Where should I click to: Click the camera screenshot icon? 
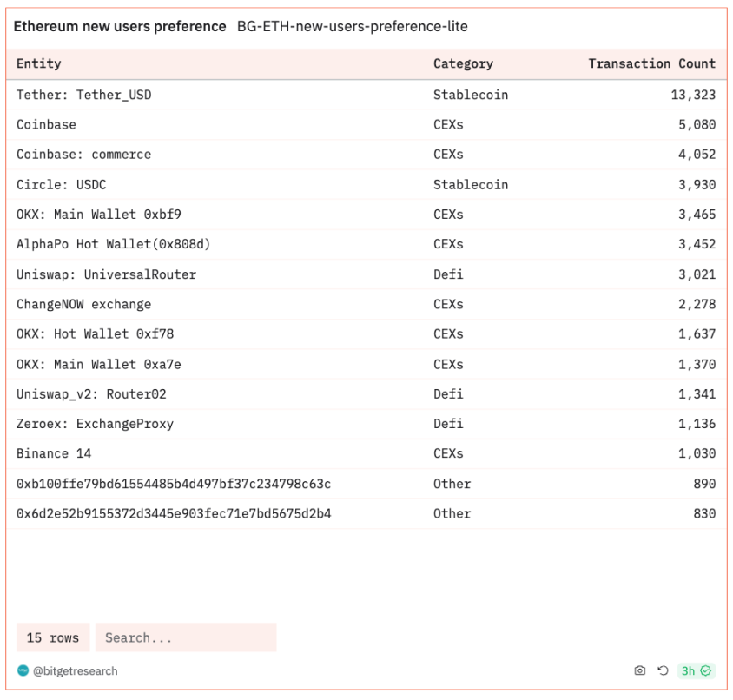[x=640, y=670]
